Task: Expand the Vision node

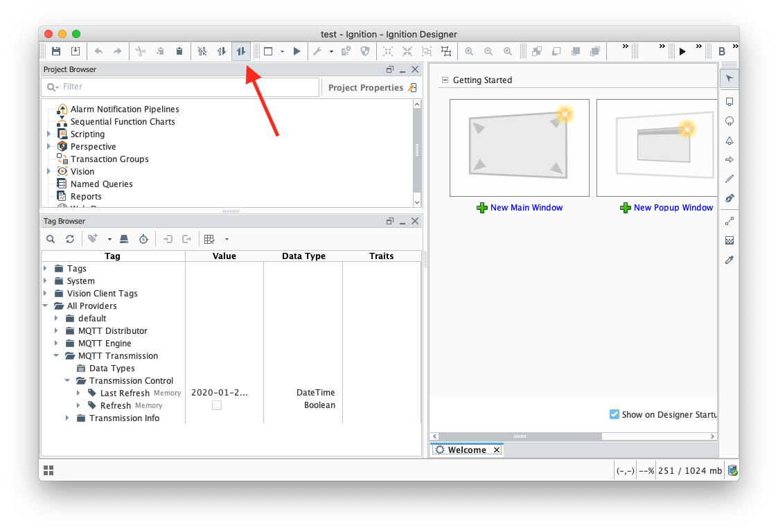Action: 48,171
